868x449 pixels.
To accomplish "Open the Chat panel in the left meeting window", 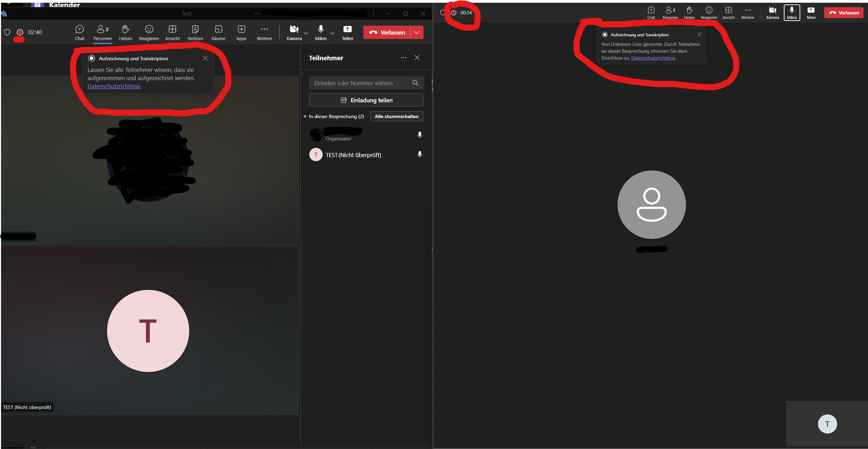I will pyautogui.click(x=79, y=33).
